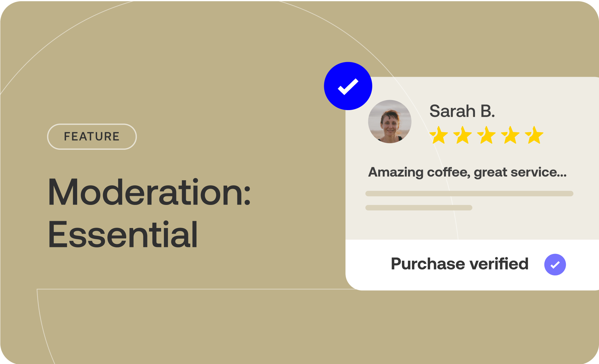Screen dimensions: 599x364
Task: Choose the fourth rating star
Action: point(510,136)
